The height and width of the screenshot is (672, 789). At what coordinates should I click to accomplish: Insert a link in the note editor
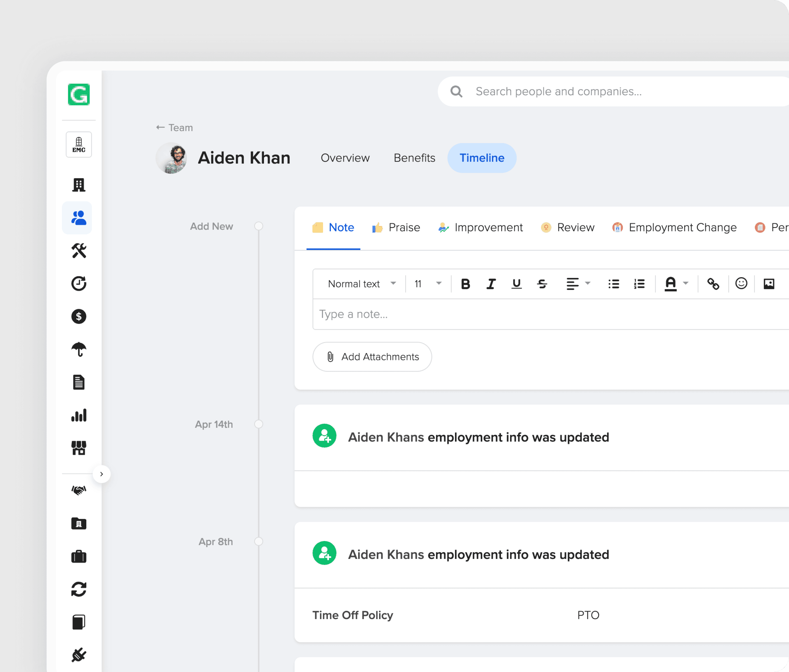[x=713, y=284]
